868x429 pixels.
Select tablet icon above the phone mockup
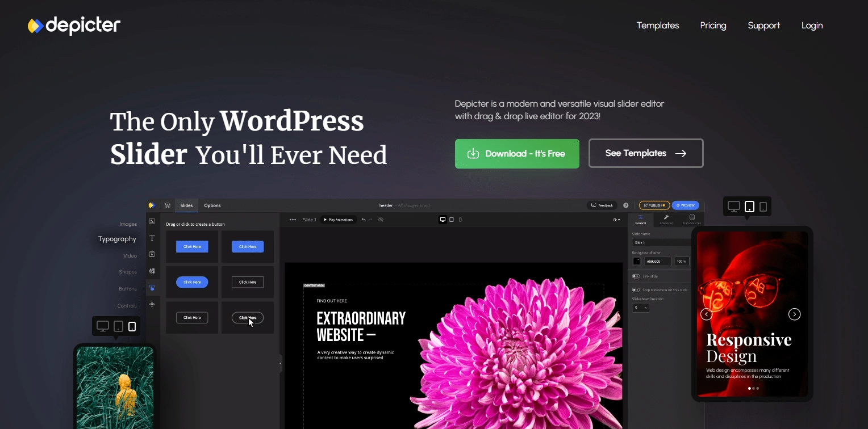click(118, 326)
